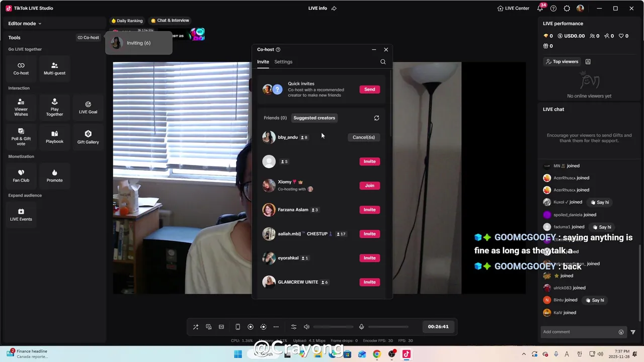Open the Promote tool

click(x=54, y=176)
